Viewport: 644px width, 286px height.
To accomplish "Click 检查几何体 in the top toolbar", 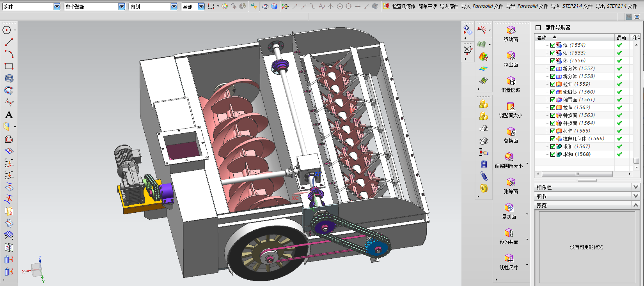I will click(403, 6).
